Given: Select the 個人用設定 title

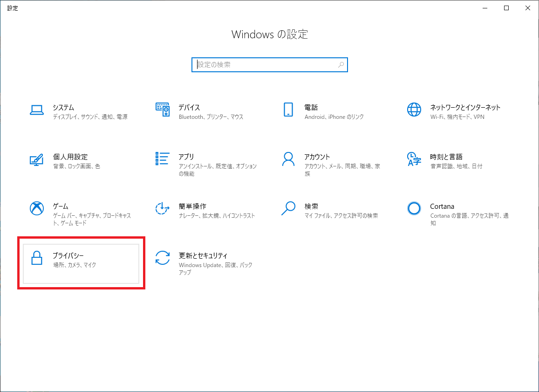Looking at the screenshot, I should point(70,157).
